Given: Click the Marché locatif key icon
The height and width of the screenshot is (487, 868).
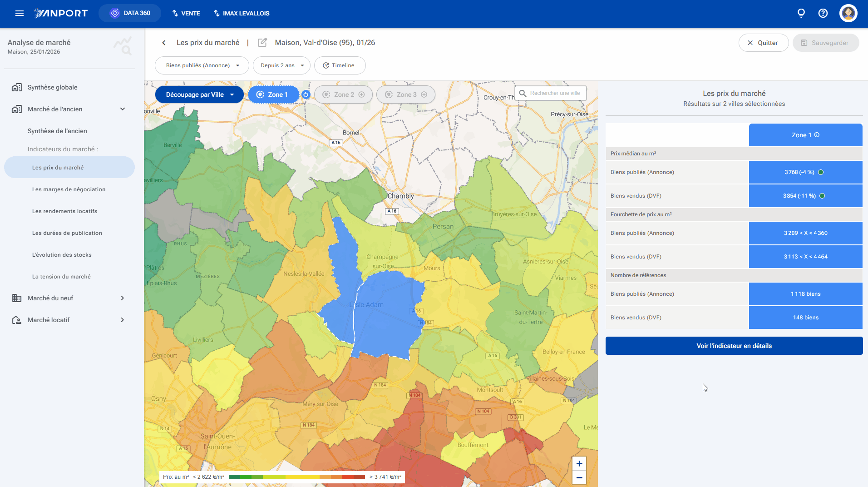Looking at the screenshot, I should [x=17, y=320].
